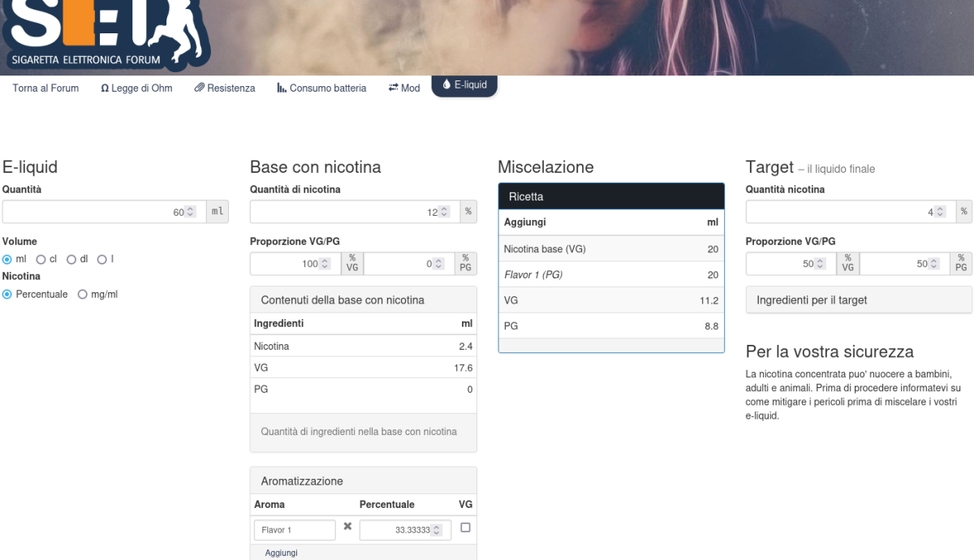974x560 pixels.
Task: Check the VG box for Flavor 1
Action: pos(465,528)
